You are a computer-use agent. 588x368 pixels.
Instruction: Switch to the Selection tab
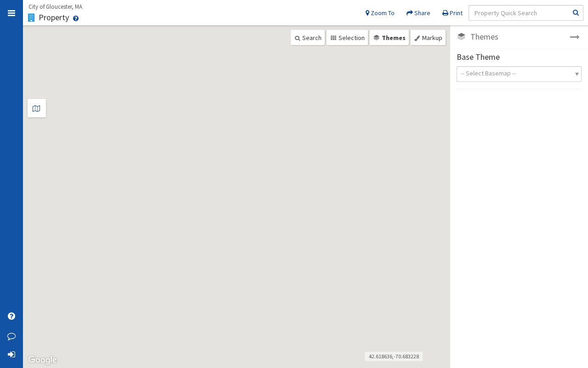click(347, 38)
